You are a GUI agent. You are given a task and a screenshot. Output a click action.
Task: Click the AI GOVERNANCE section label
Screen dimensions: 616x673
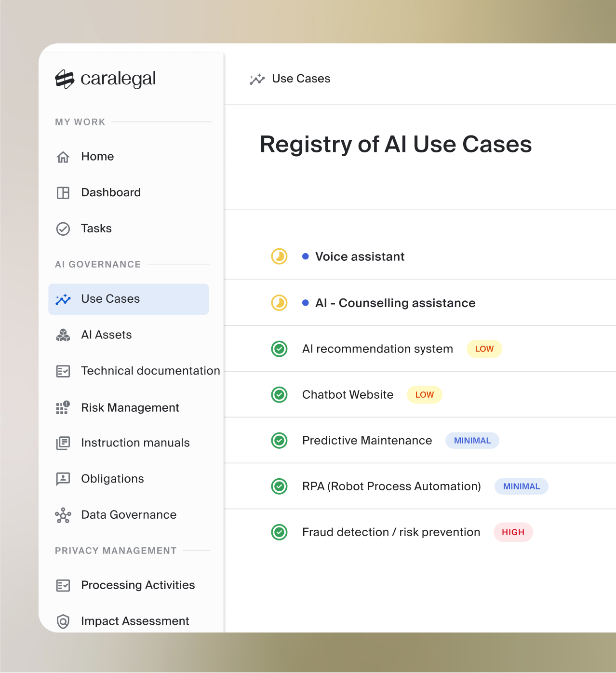coord(98,264)
